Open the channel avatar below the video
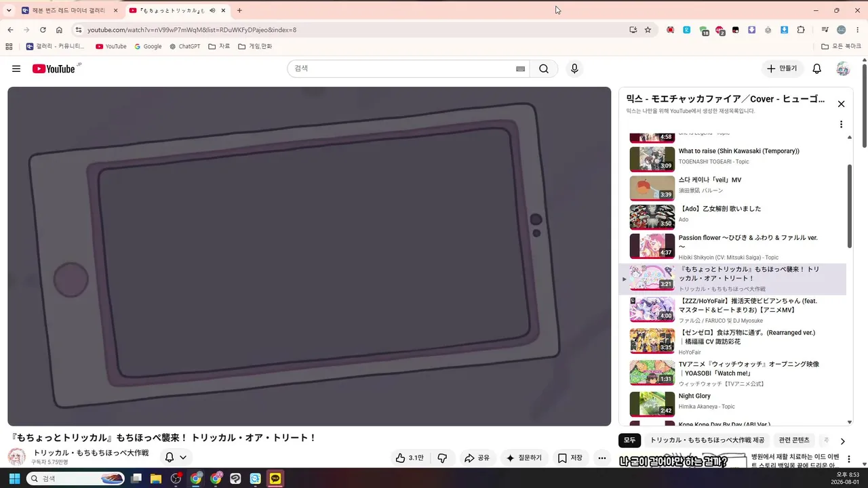Image resolution: width=868 pixels, height=488 pixels. coord(17,457)
